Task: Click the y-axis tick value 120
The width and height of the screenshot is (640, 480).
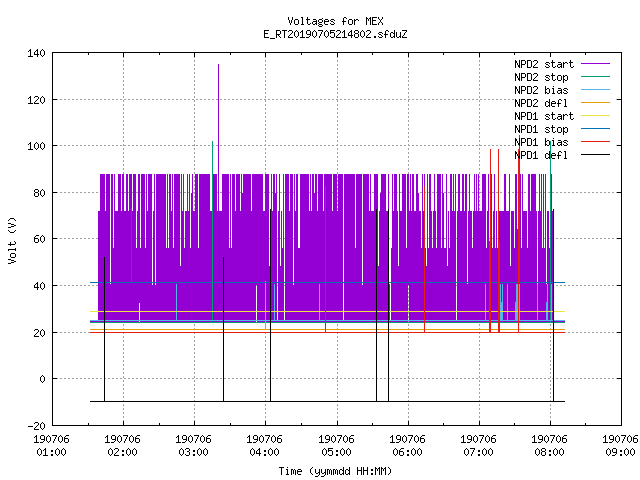Action: click(x=36, y=100)
